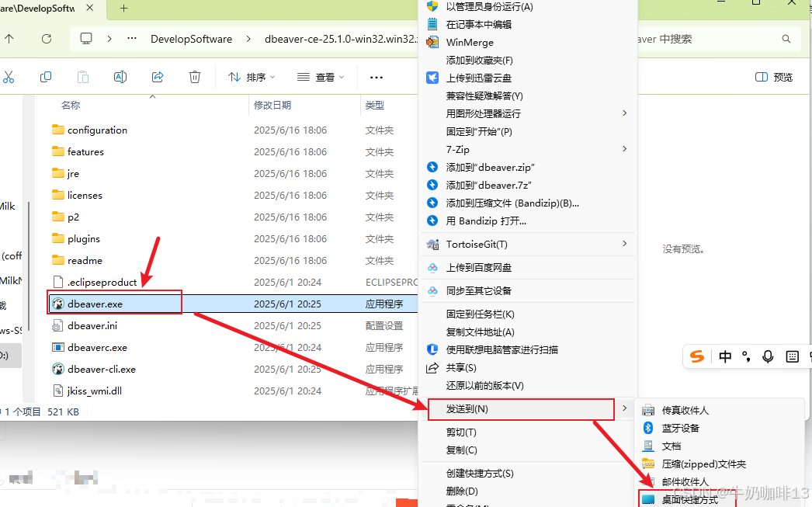
Task: Open the 查看 view dropdown
Action: click(x=321, y=77)
